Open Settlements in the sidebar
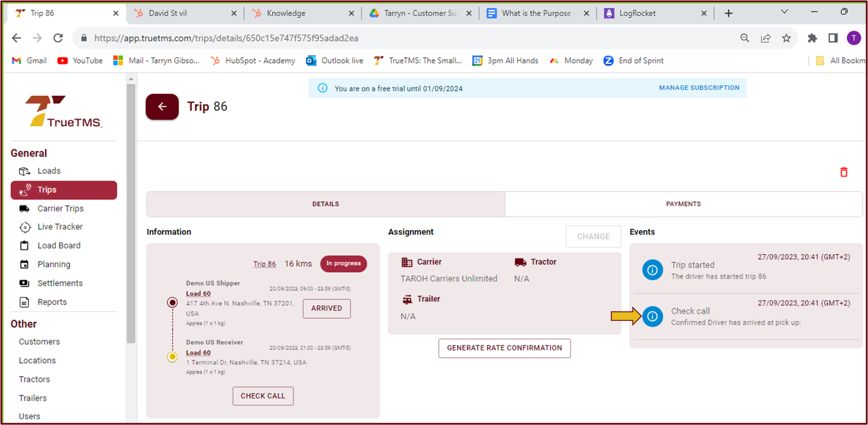 pos(60,283)
